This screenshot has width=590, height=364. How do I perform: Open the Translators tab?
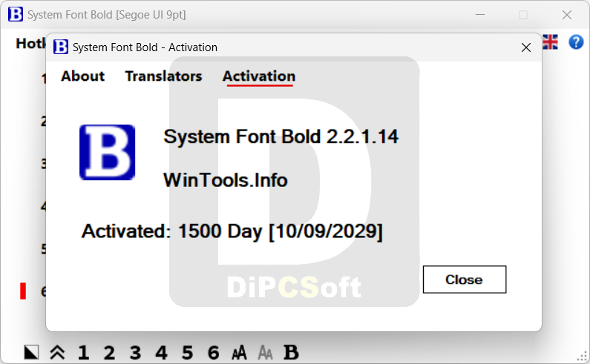164,76
